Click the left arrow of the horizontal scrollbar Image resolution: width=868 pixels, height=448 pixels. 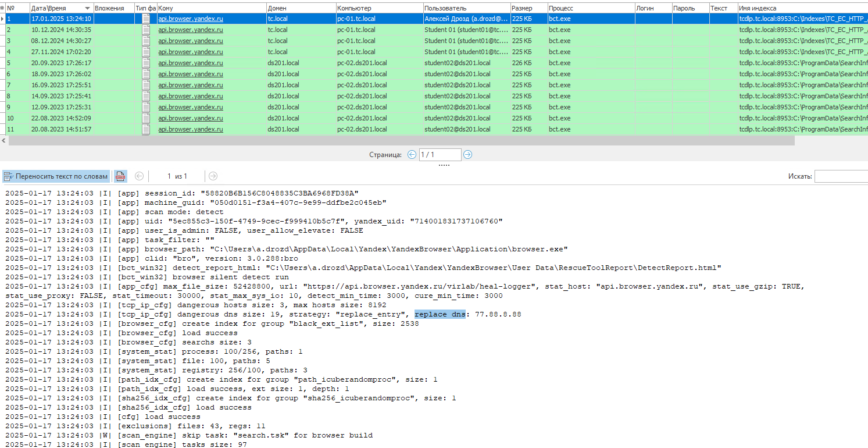pos(4,141)
